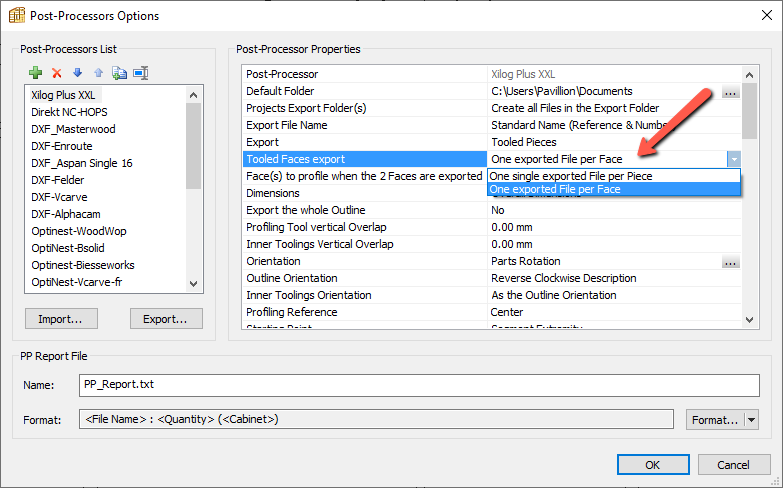Screen dimensions: 783x488
Task: Select OptiNest-Bsolid post-processor
Action: pyautogui.click(x=67, y=248)
